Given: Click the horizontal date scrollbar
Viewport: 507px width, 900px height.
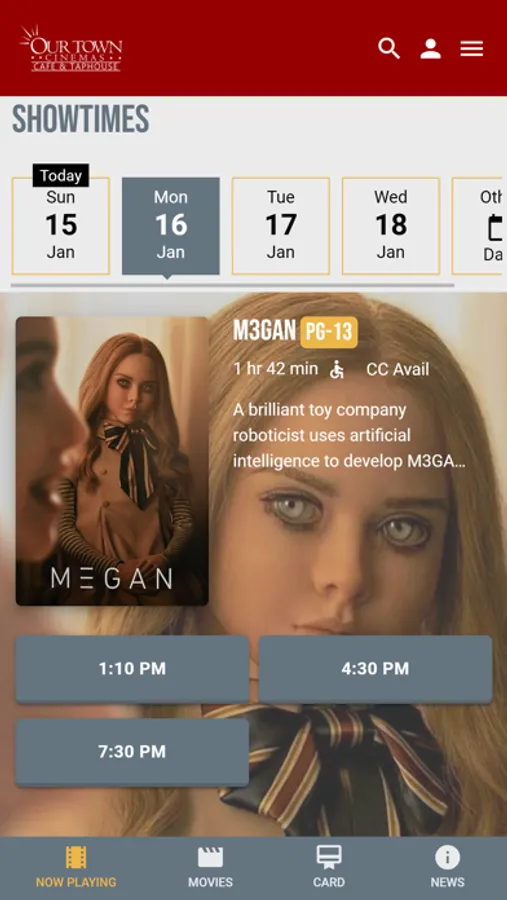Looking at the screenshot, I should (x=233, y=285).
